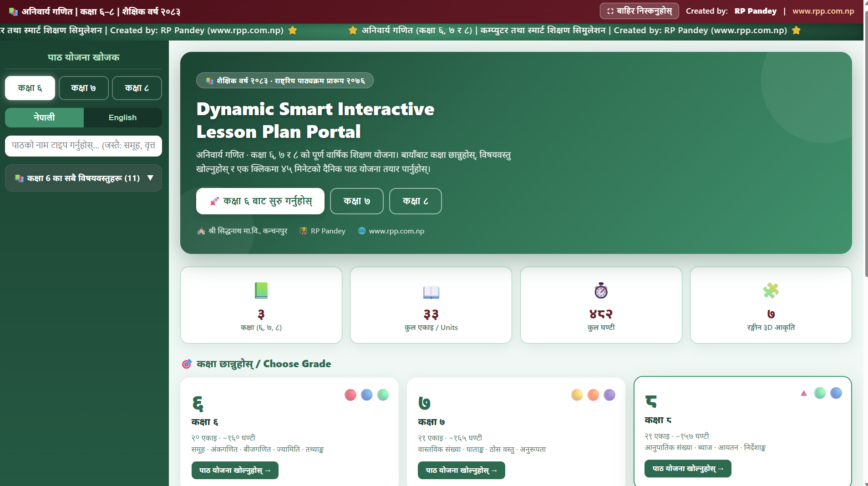Click कक्षा ६ बाट सुरु गर्नुहोस् button

click(260, 201)
